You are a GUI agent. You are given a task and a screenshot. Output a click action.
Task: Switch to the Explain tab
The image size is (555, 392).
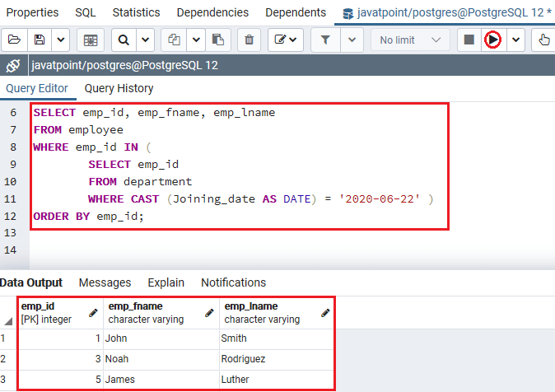(166, 282)
